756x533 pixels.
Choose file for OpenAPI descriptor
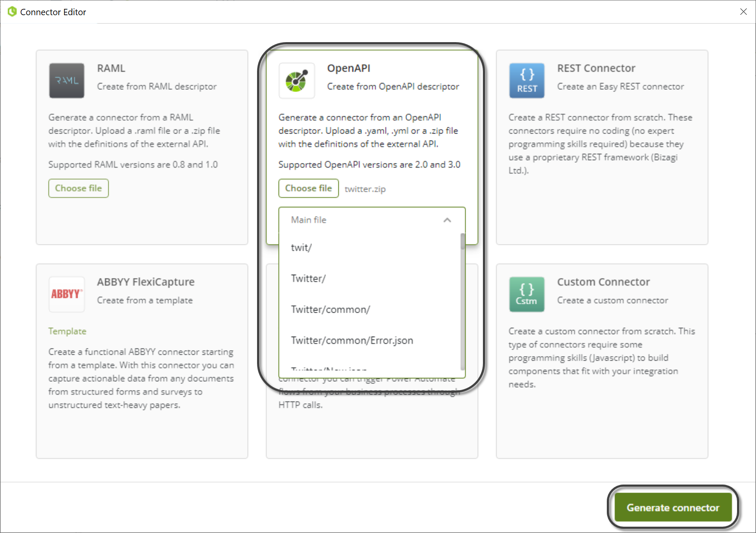[308, 188]
